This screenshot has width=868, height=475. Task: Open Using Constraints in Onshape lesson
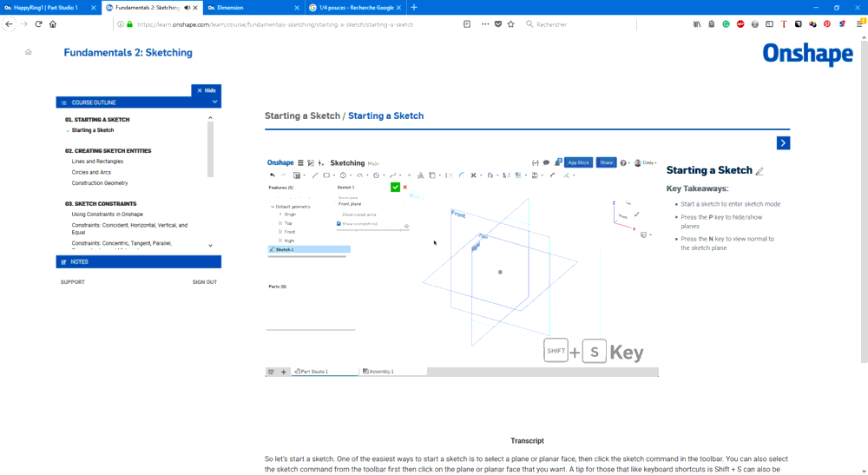(108, 214)
